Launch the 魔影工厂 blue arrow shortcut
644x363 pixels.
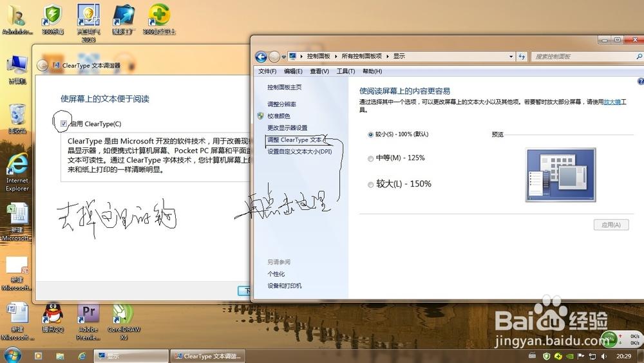(124, 19)
